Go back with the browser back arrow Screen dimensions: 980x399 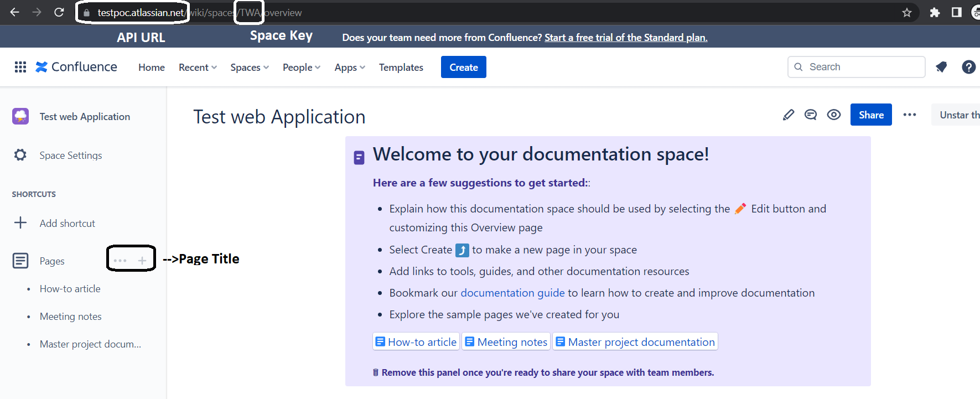(15, 12)
